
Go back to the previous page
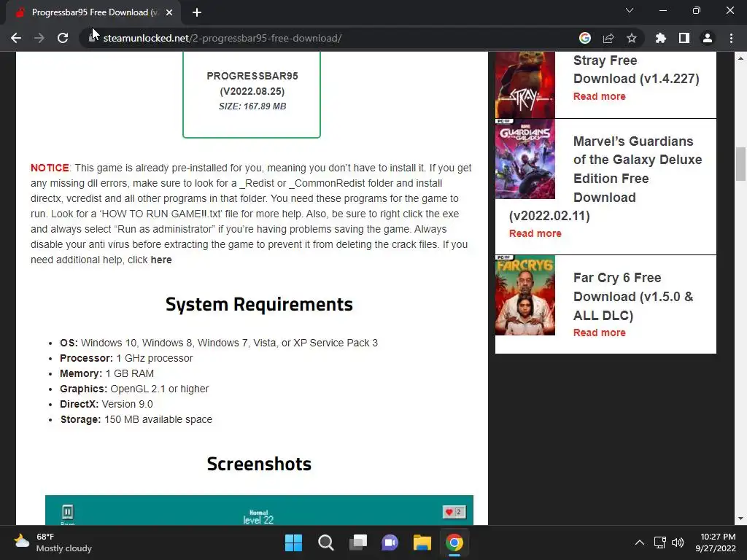click(16, 38)
